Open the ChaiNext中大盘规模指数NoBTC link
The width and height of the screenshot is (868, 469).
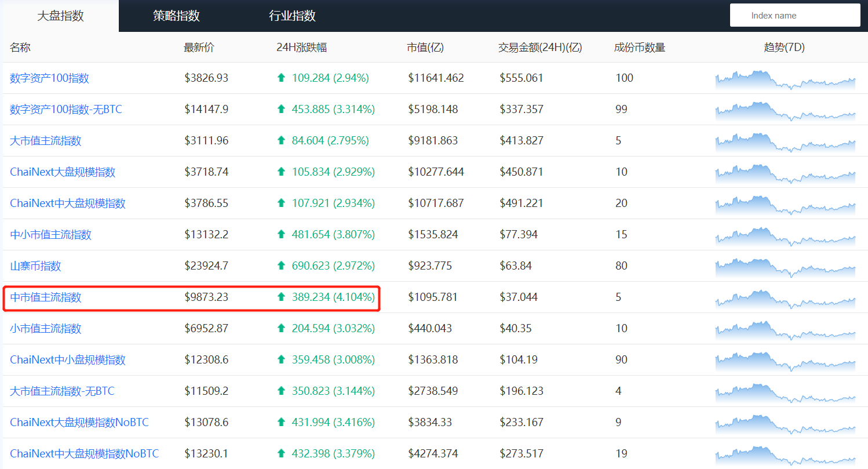[84, 453]
